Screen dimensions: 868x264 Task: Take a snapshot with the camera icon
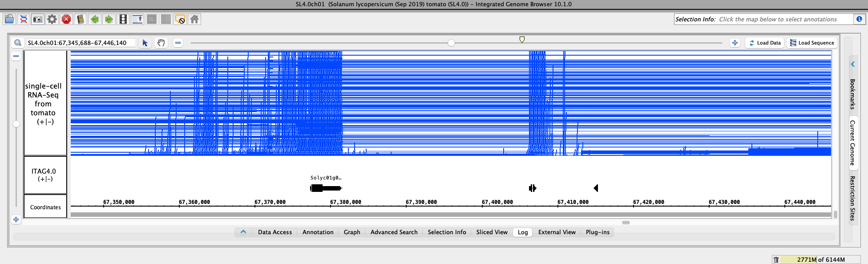pos(38,19)
